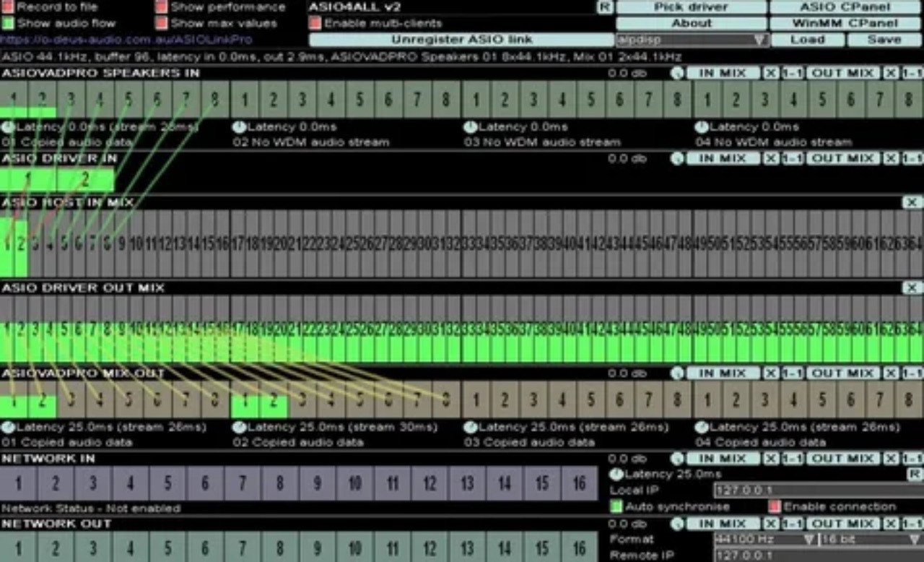Click gain knob in Asiovadpro Mix Out row
This screenshot has width=924, height=562.
point(676,373)
